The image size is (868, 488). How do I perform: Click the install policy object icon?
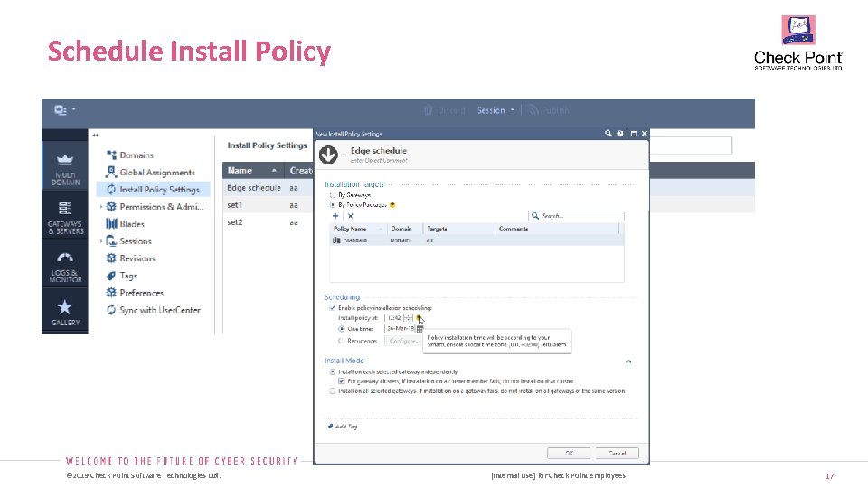pyautogui.click(x=328, y=155)
